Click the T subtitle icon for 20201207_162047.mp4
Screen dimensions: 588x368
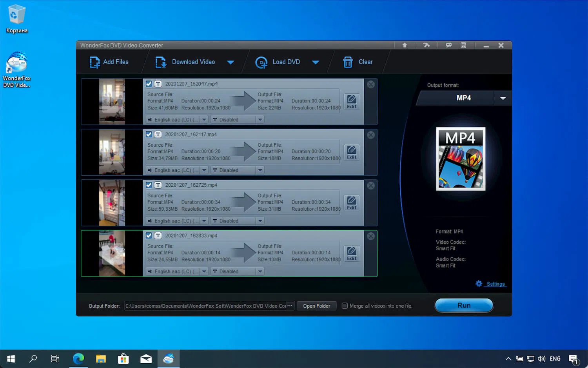[158, 84]
